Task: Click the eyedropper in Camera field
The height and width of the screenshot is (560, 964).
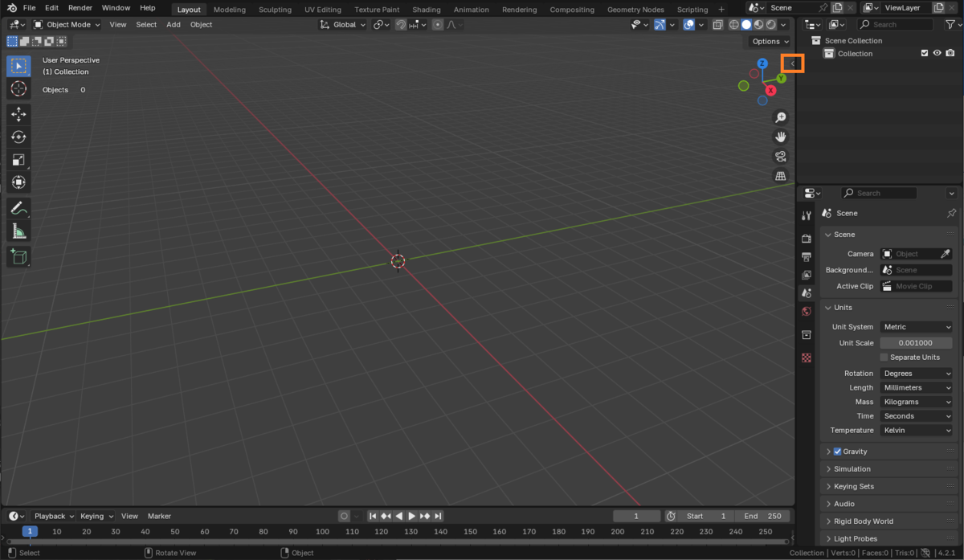Action: coord(946,254)
